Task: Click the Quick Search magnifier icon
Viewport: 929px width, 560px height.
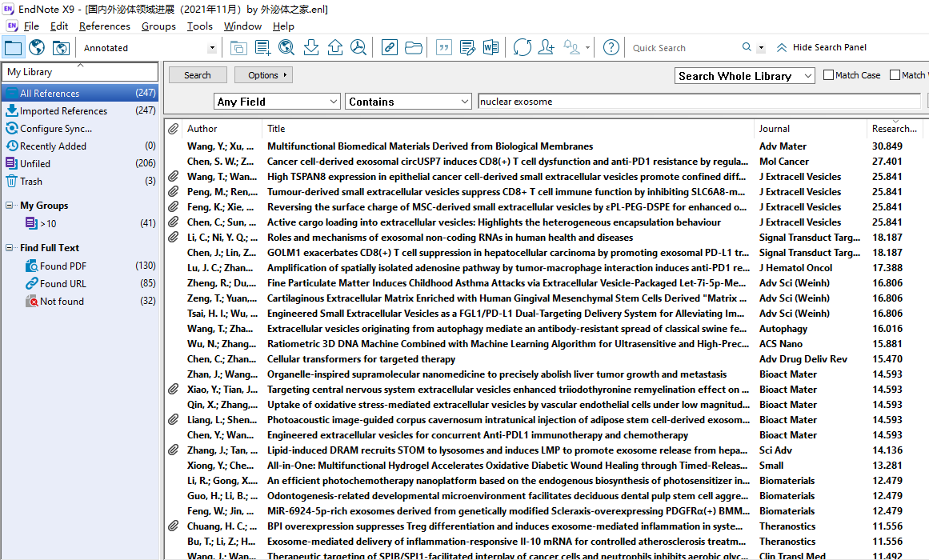Action: coord(747,47)
